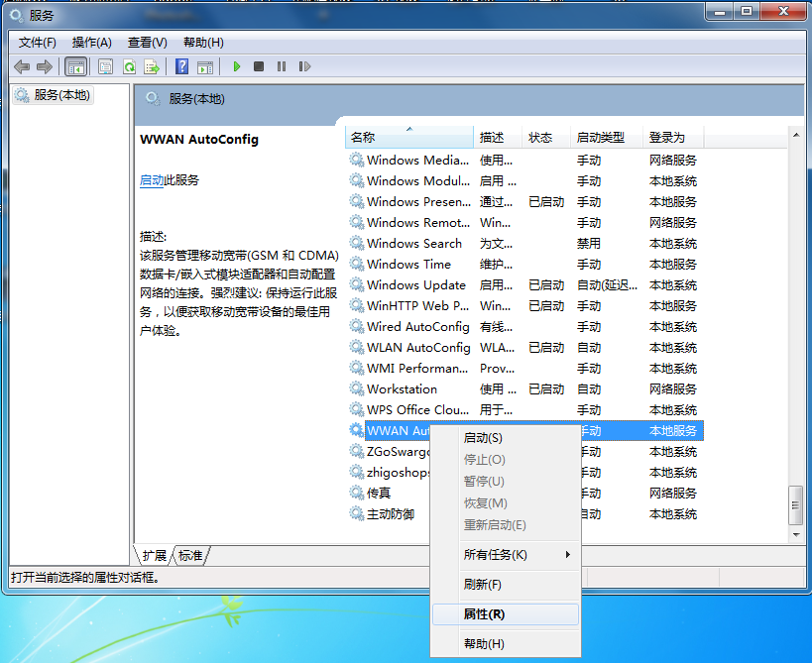The image size is (812, 663).
Task: Click gear icon beside WLAN AutoConfig row
Action: click(x=356, y=347)
